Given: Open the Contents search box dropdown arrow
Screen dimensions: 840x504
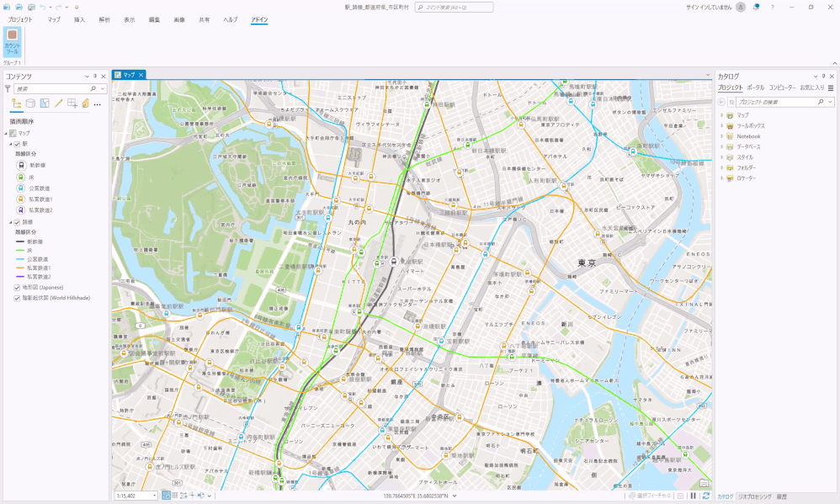Looking at the screenshot, I should (x=103, y=88).
